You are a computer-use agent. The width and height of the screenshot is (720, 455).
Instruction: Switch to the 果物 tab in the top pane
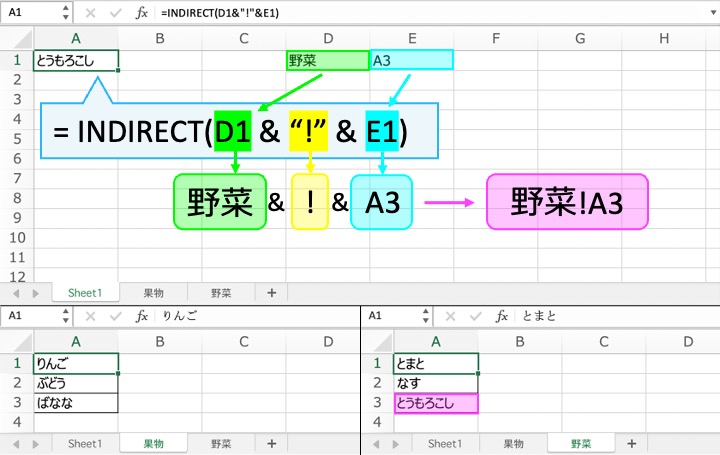153,293
